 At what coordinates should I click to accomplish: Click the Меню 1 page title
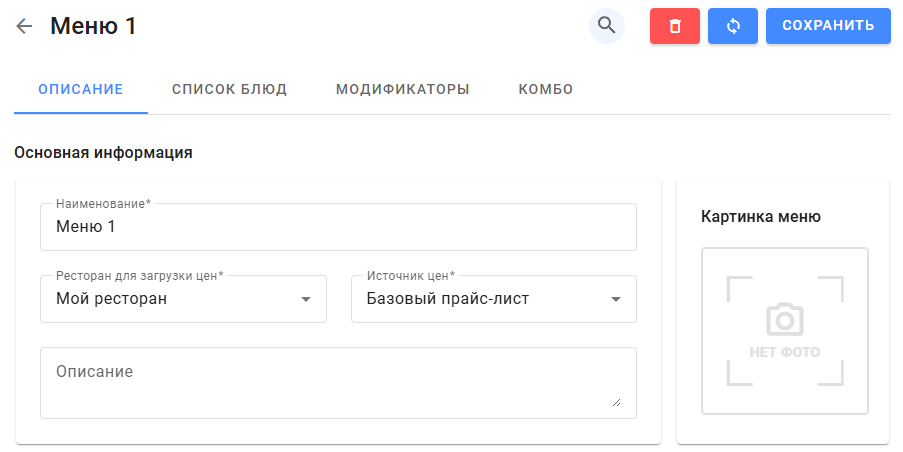coord(93,27)
